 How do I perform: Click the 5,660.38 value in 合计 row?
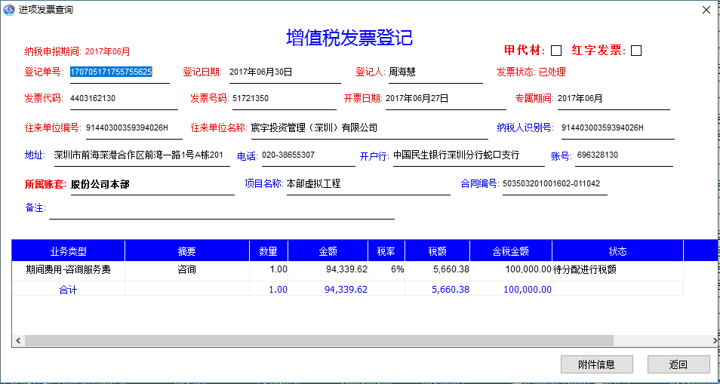[450, 290]
